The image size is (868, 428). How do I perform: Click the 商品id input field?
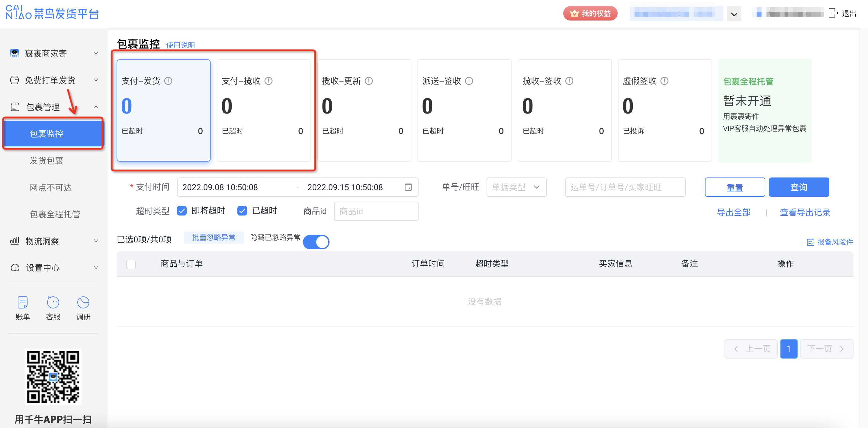point(376,212)
